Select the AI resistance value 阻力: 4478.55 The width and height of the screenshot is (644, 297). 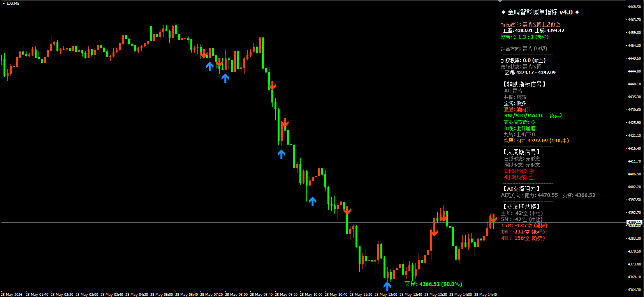(x=541, y=195)
